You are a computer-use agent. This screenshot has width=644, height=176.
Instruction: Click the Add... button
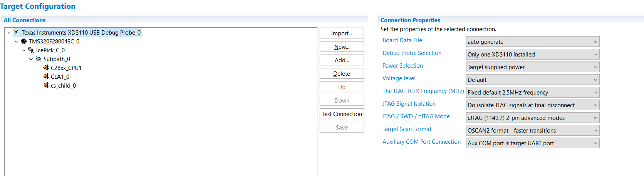tap(342, 60)
